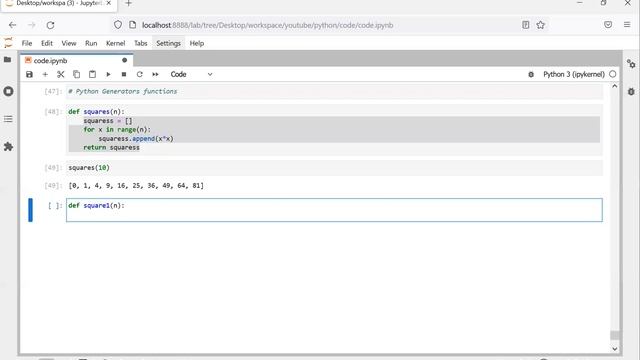Bookmark this page with star icon
The height and width of the screenshot is (360, 640).
point(540,25)
